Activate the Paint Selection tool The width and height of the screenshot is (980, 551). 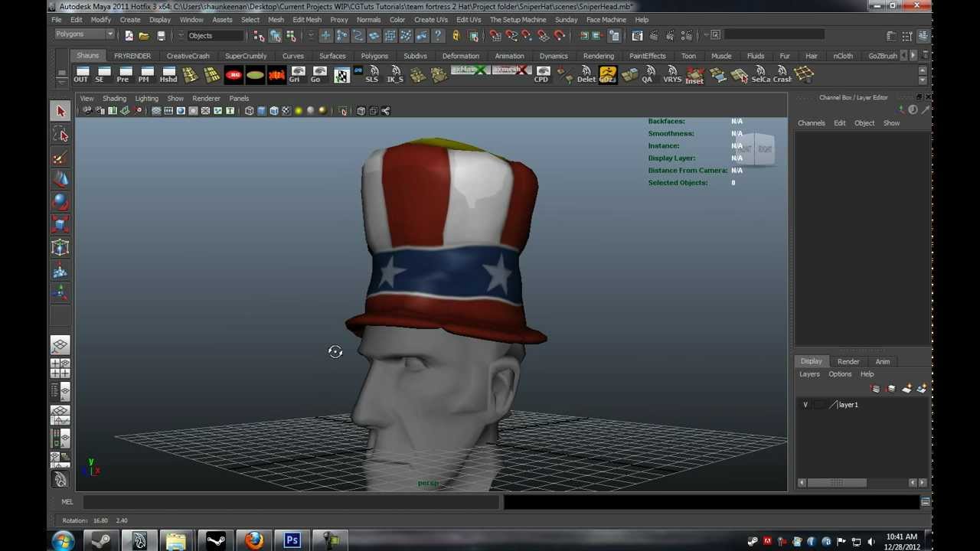[60, 157]
